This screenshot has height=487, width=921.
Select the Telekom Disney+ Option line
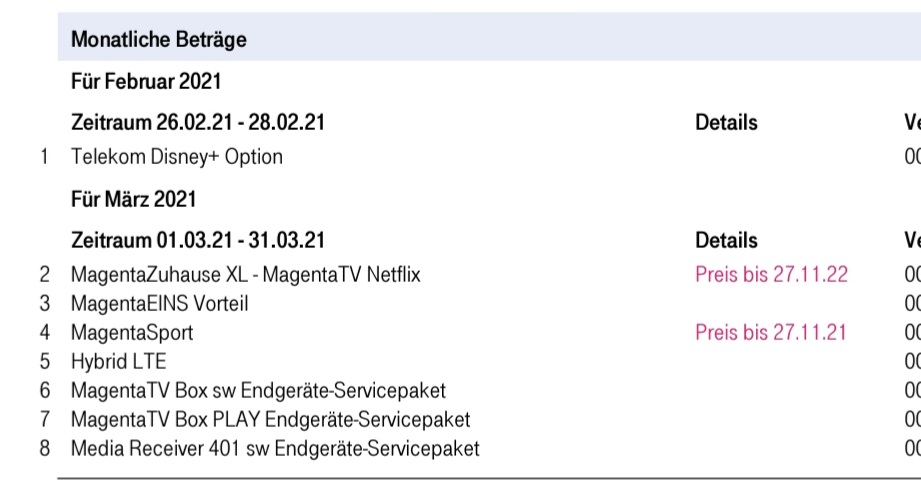[177, 157]
